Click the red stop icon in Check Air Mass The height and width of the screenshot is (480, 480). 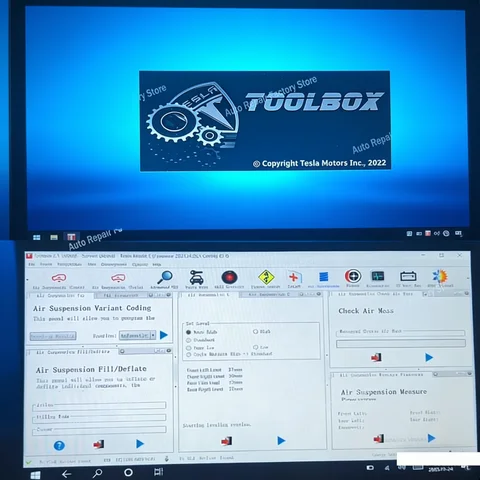[x=376, y=357]
